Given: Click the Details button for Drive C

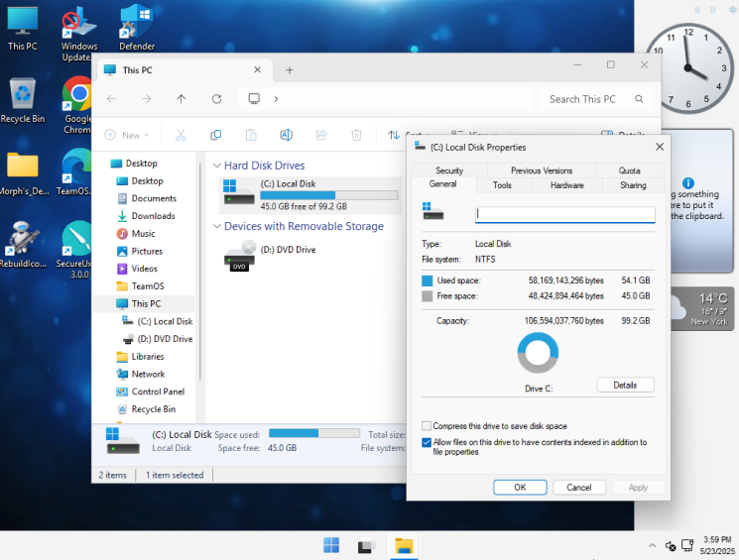Looking at the screenshot, I should pos(625,385).
